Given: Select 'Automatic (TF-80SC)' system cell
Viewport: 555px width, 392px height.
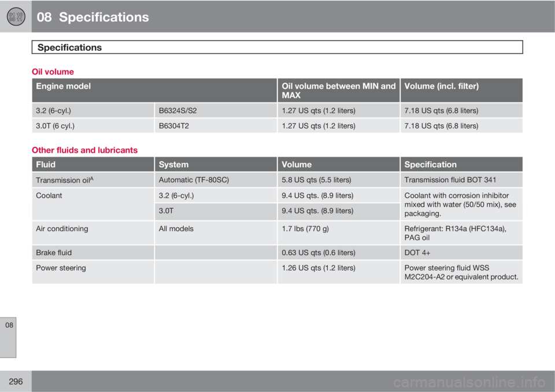Looking at the screenshot, I should (216, 180).
